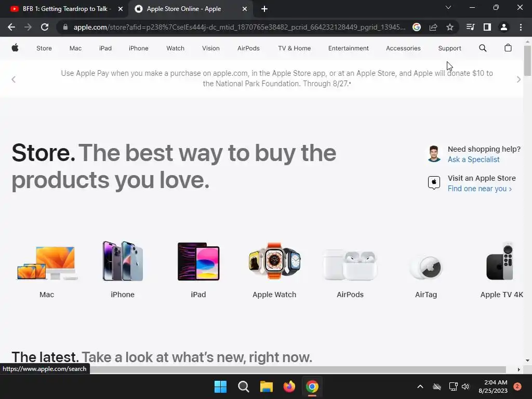Open iPhone navigation menu item
532x399 pixels.
point(138,48)
